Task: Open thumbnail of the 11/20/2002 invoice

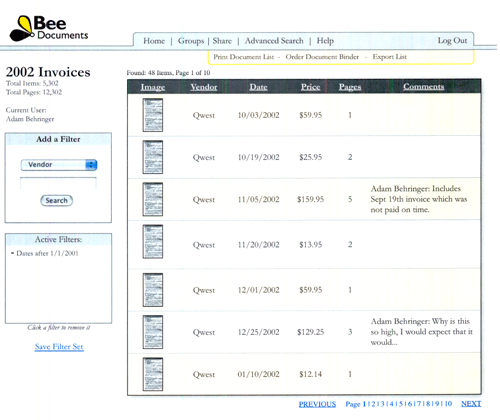Action: click(153, 242)
